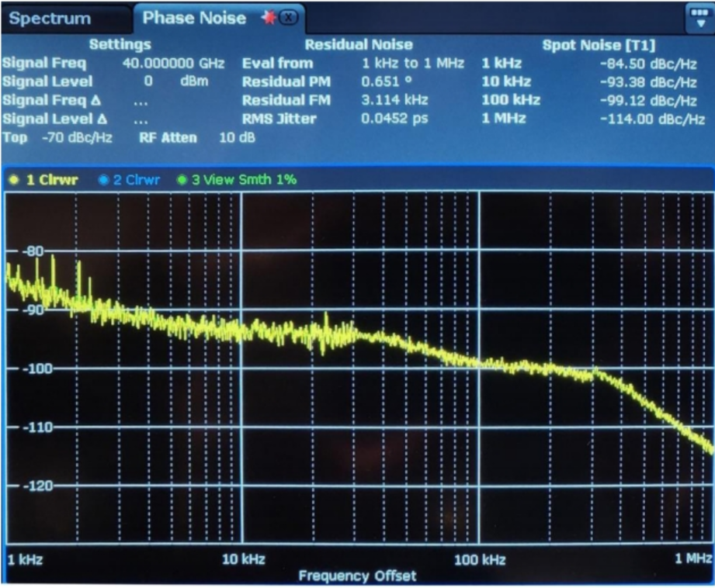Close the Phase Noise tab
This screenshot has width=715, height=588.
(x=288, y=18)
